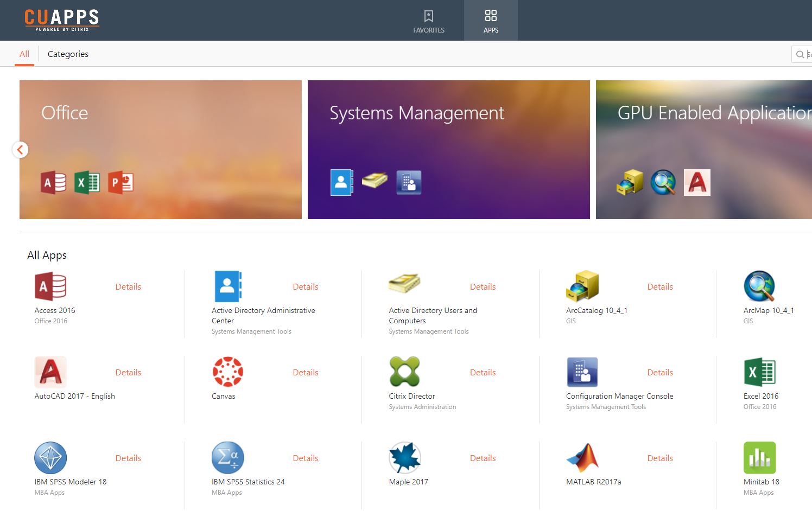The image size is (812, 511).
Task: Launch Active Directory Administrative Center app icon
Action: click(228, 286)
